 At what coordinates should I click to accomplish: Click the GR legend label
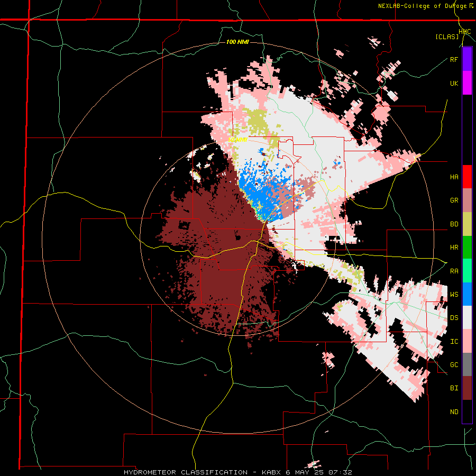point(454,200)
